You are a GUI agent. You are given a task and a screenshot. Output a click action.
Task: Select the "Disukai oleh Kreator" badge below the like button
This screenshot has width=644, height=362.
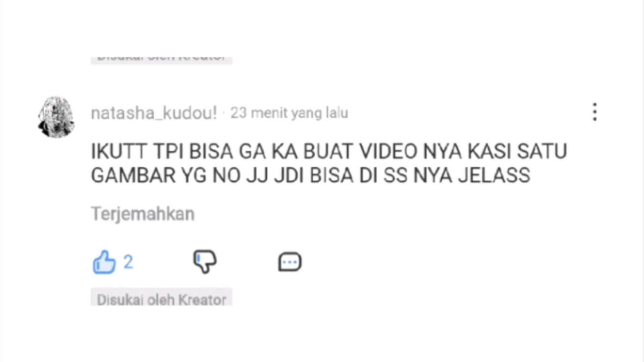[161, 297]
